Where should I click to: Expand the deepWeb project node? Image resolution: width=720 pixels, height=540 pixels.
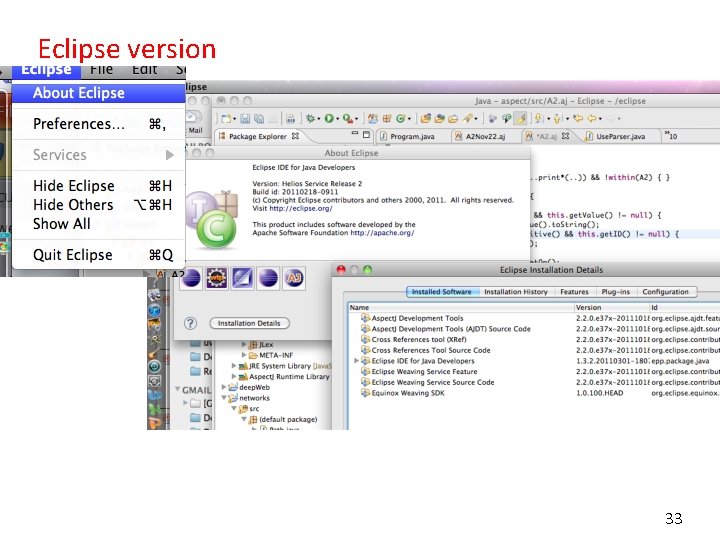pos(224,387)
